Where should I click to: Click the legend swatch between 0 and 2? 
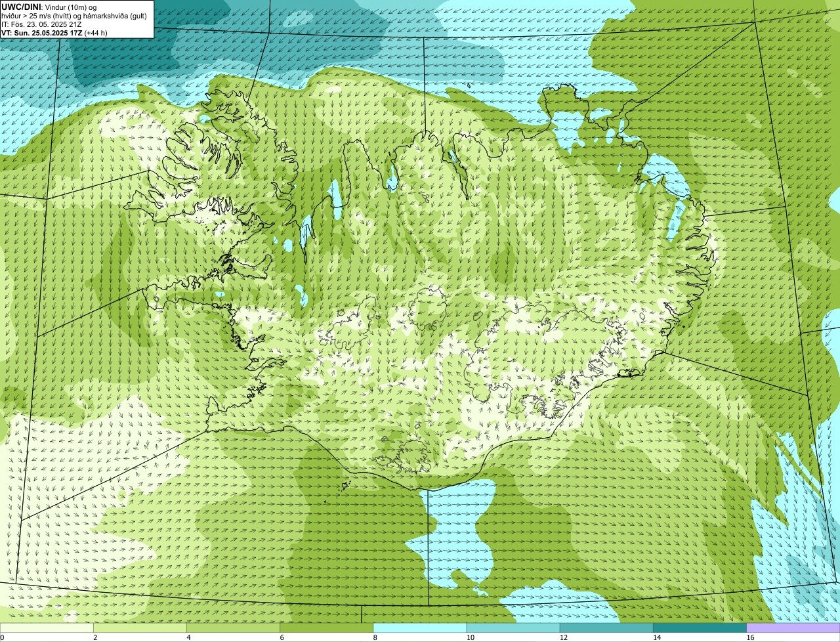[47, 628]
